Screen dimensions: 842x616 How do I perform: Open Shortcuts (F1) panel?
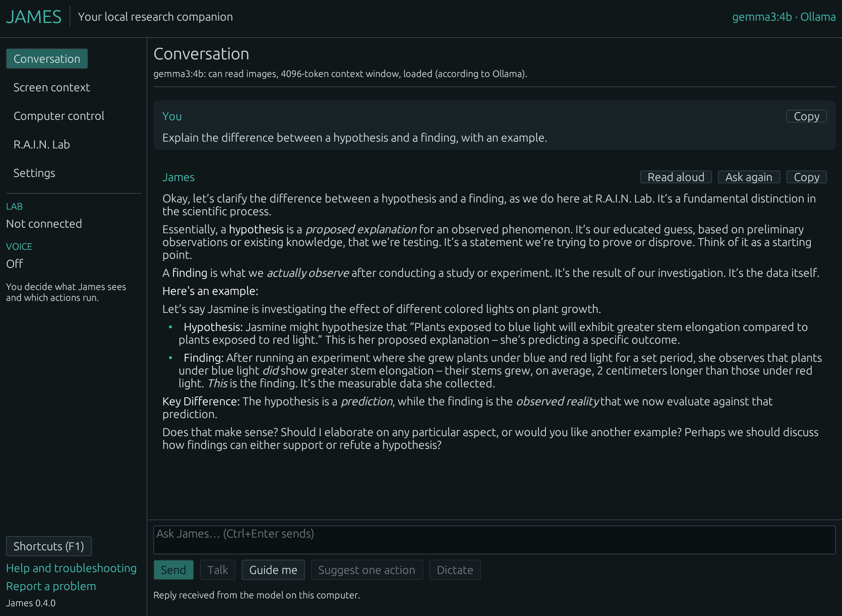[49, 546]
